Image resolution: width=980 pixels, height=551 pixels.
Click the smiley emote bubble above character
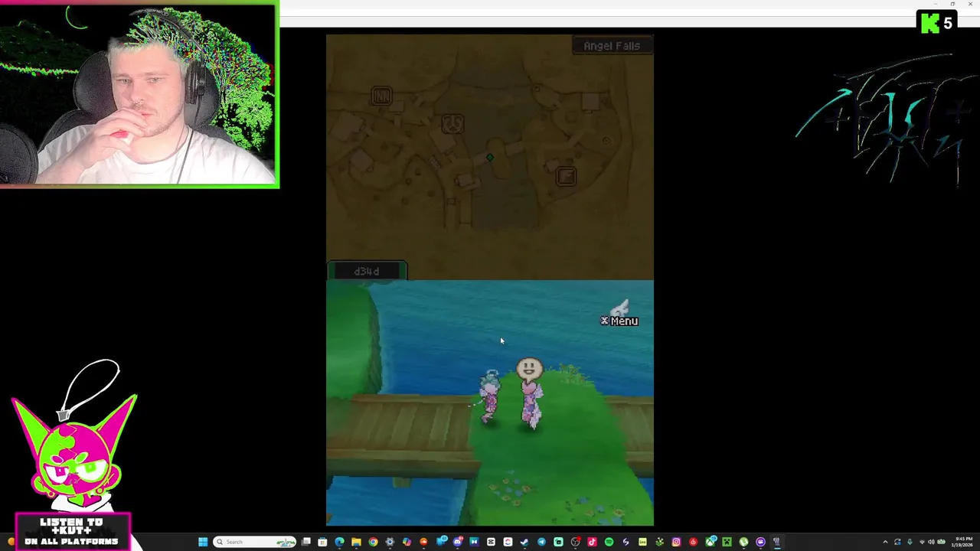pyautogui.click(x=529, y=370)
